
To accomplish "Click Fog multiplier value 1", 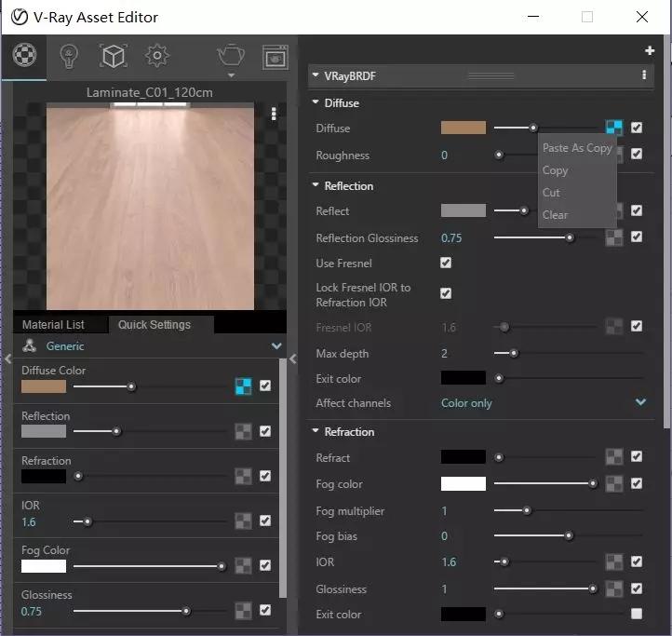I will click(x=444, y=511).
